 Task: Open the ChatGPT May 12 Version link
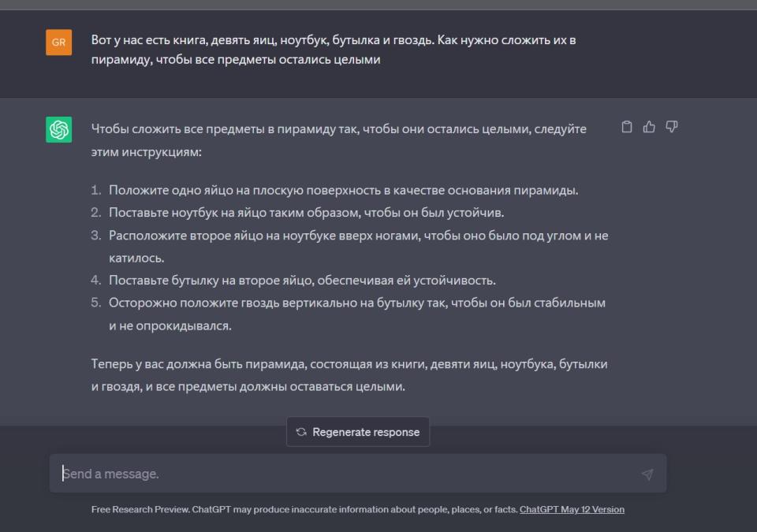[572, 509]
